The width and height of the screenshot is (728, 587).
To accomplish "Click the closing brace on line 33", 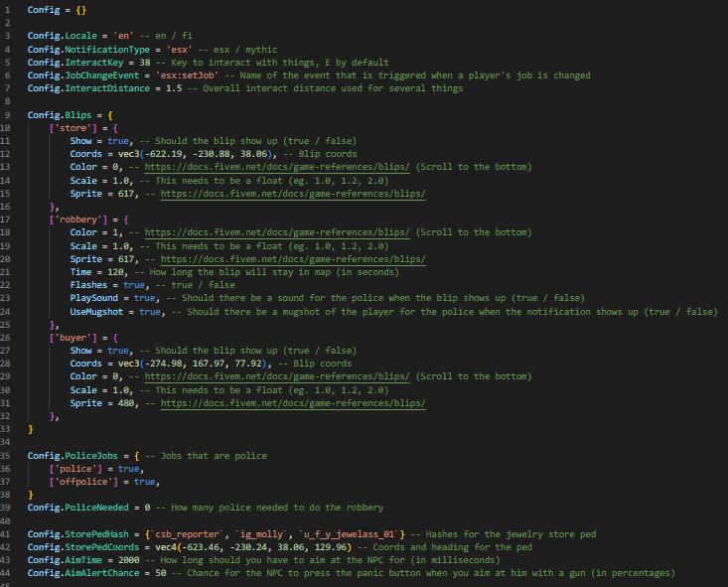I will 30,429.
